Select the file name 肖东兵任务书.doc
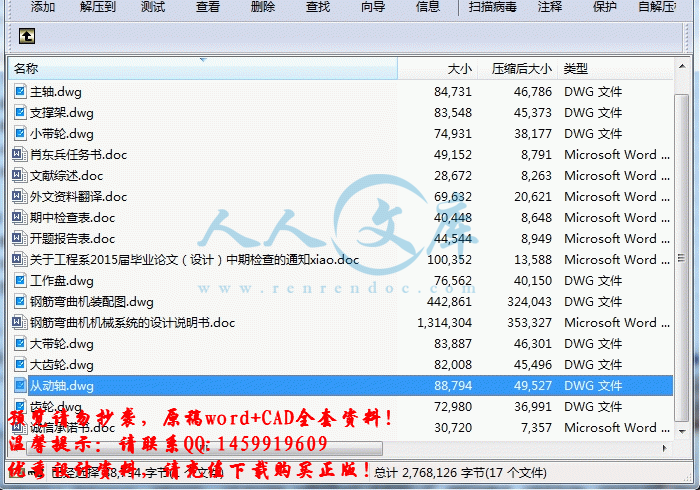Screen dimensions: 700x490 (x=79, y=155)
